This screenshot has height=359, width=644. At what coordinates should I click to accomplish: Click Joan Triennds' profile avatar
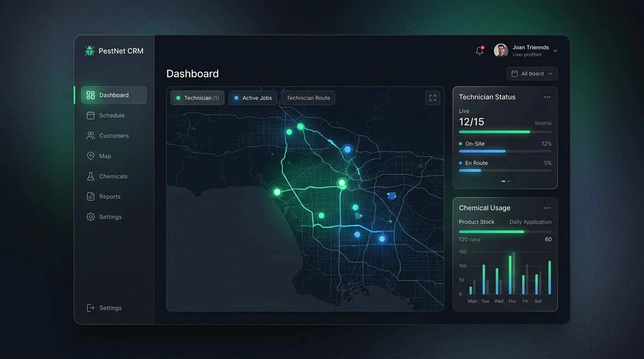pyautogui.click(x=501, y=50)
